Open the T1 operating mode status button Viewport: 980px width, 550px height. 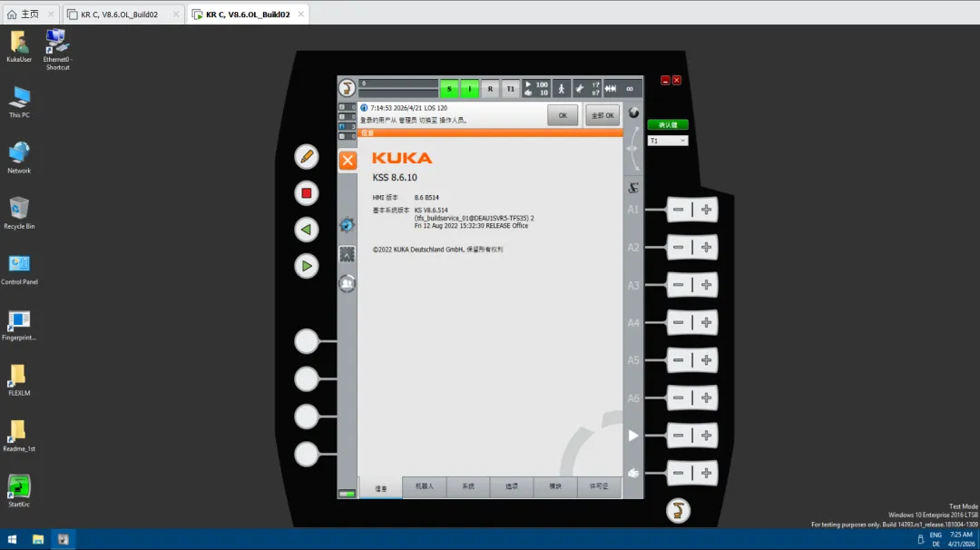(511, 89)
